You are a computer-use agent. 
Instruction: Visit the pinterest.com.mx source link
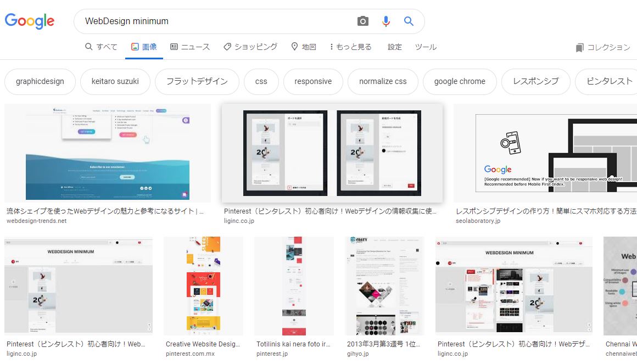pyautogui.click(x=190, y=354)
